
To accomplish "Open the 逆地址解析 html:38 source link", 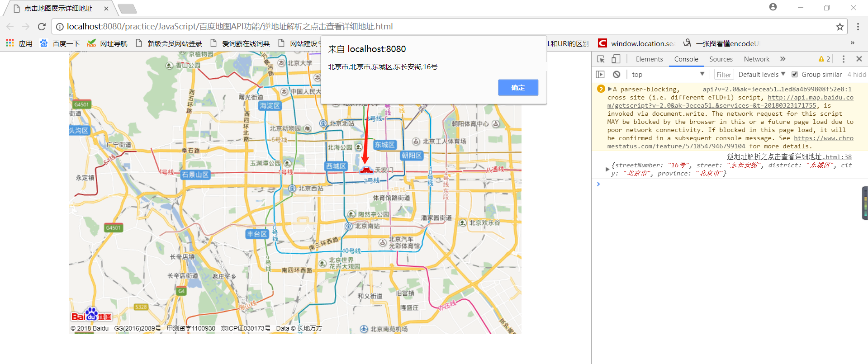I will 789,157.
